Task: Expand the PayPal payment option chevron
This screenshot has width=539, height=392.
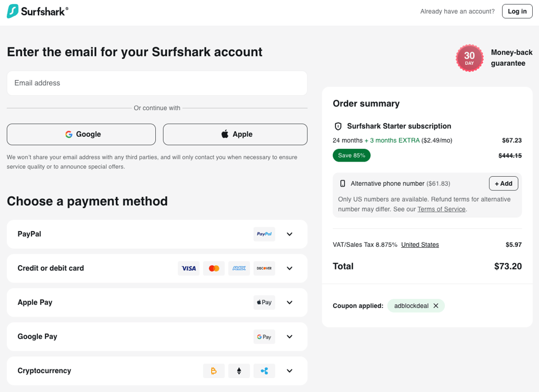Action: (x=290, y=234)
